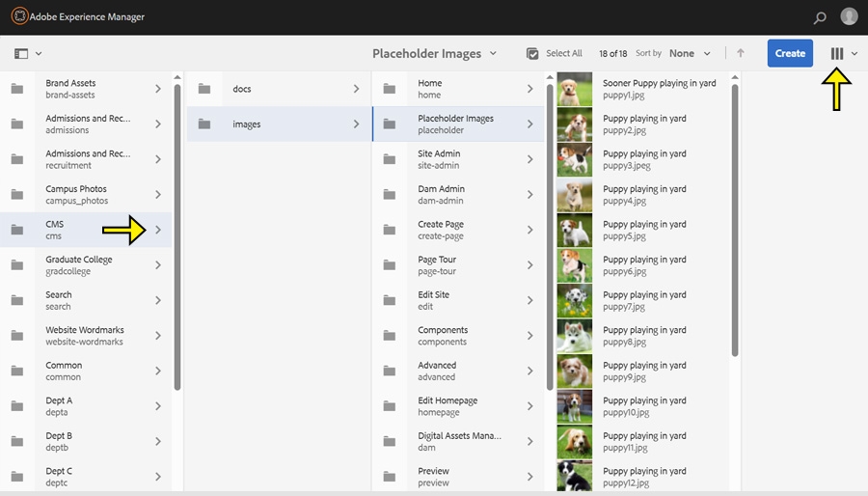
Task: Expand the Home folder chevron
Action: [x=529, y=89]
